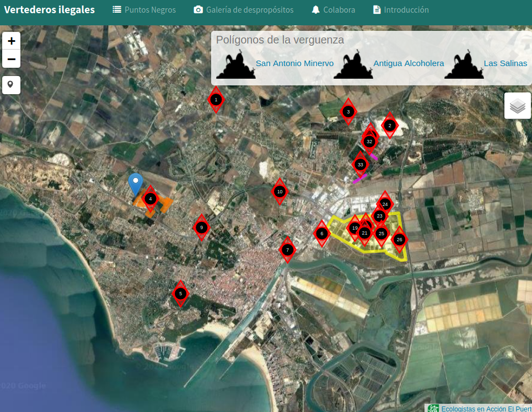Open the Introducción section
Viewport: 532px width, 412px height.
pyautogui.click(x=401, y=10)
